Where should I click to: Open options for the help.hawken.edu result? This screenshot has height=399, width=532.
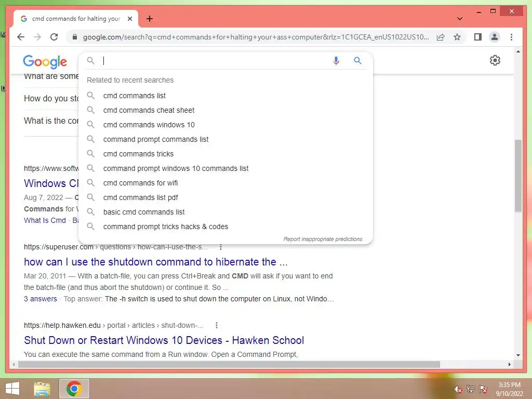point(217,325)
